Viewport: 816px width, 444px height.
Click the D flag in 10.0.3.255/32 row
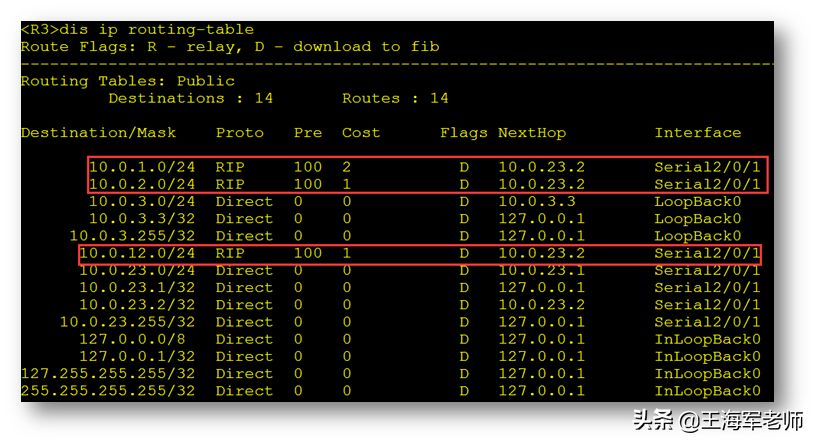click(464, 236)
